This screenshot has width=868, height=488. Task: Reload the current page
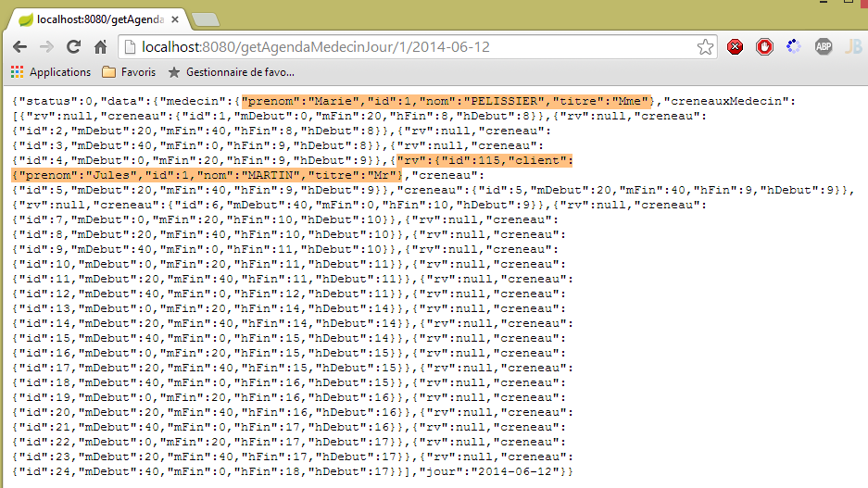click(74, 46)
